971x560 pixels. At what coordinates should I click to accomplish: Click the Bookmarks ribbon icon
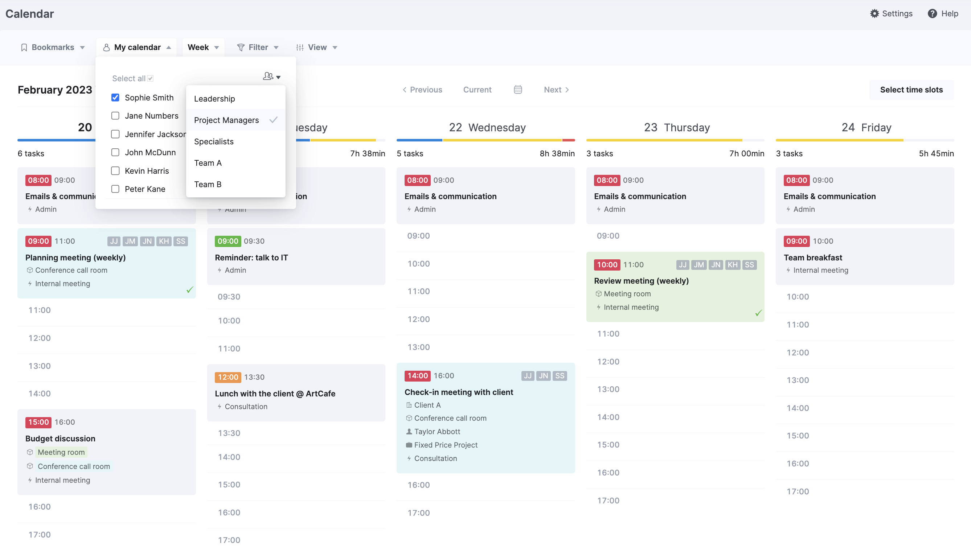(x=24, y=47)
